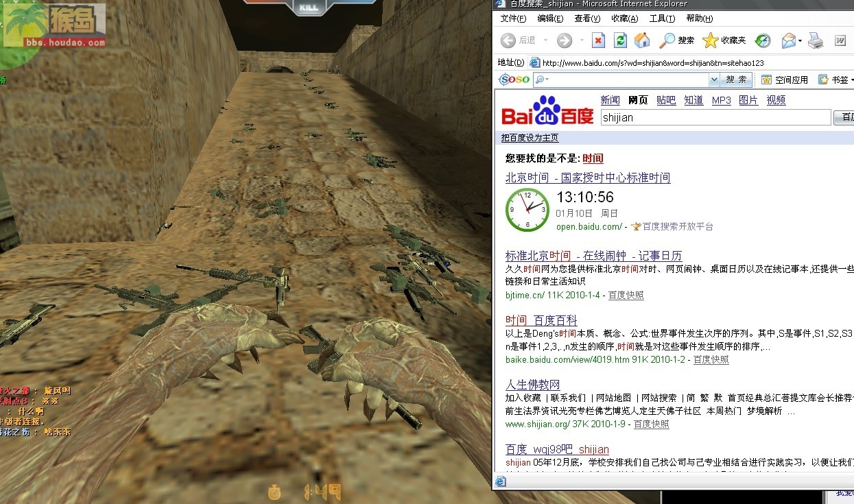The image size is (854, 504).
Task: Switch to Baidu MP3 tab
Action: tap(722, 100)
